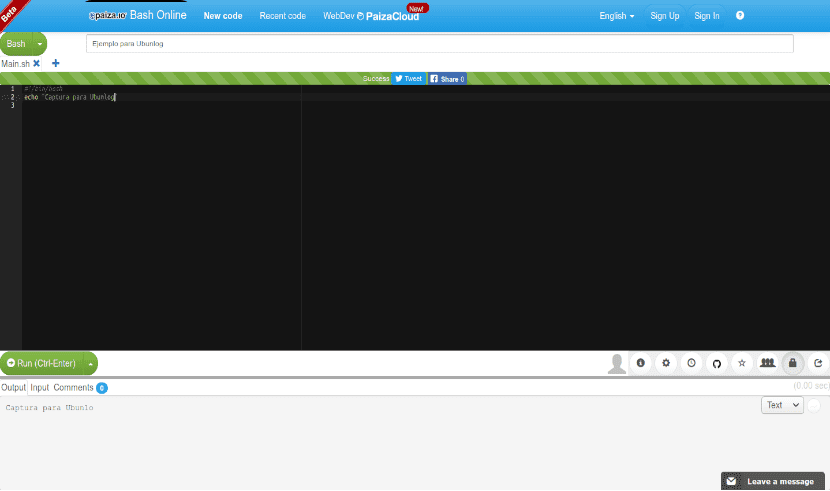
Task: Click the group share users icon
Action: [767, 363]
